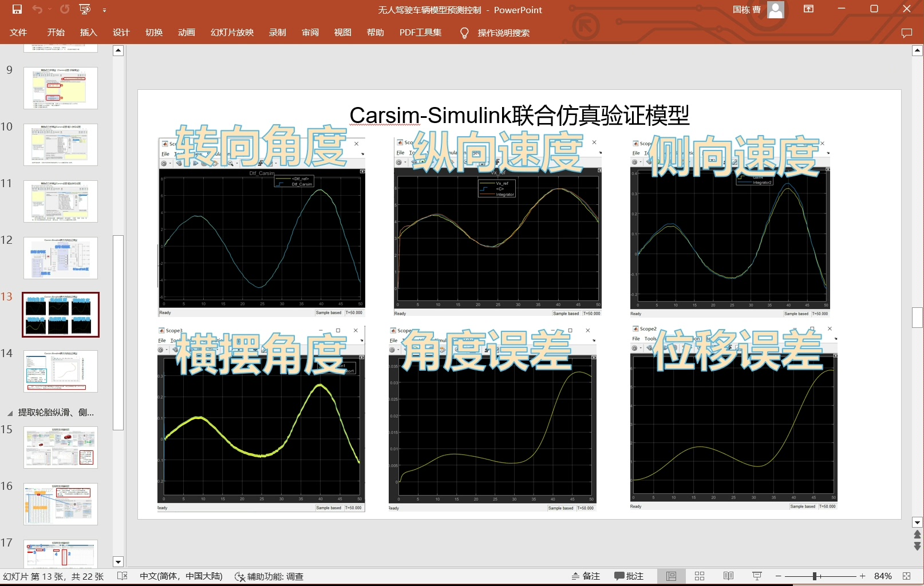Open the 审阅 ribbon tab
The height and width of the screenshot is (586, 924).
click(x=310, y=33)
